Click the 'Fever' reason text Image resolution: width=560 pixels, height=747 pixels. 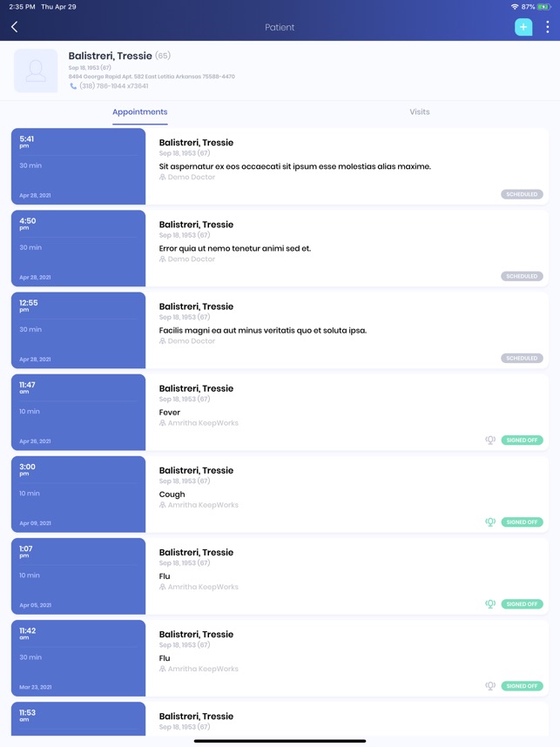pyautogui.click(x=170, y=413)
